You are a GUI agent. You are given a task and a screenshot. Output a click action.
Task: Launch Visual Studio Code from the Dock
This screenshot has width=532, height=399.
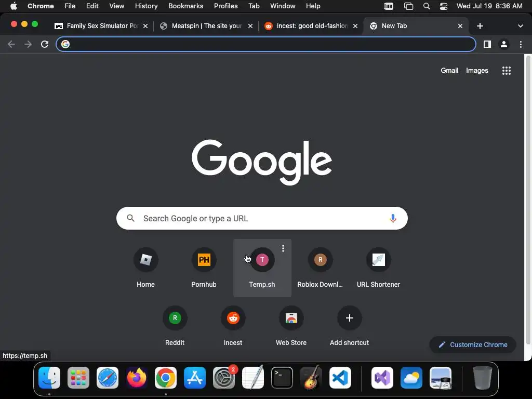click(340, 378)
